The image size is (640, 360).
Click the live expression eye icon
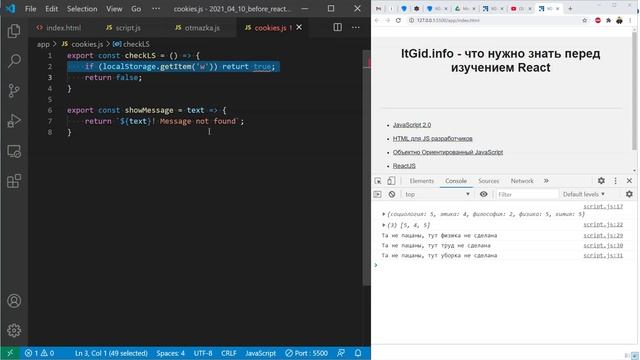[484, 194]
